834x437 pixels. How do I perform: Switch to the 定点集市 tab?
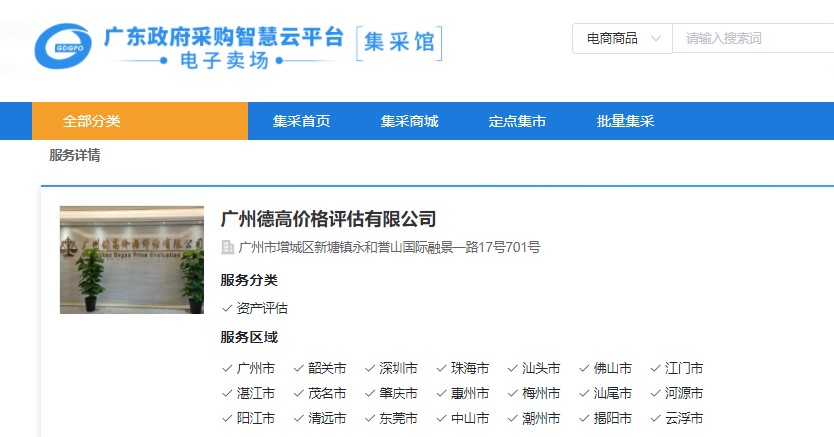tap(517, 121)
